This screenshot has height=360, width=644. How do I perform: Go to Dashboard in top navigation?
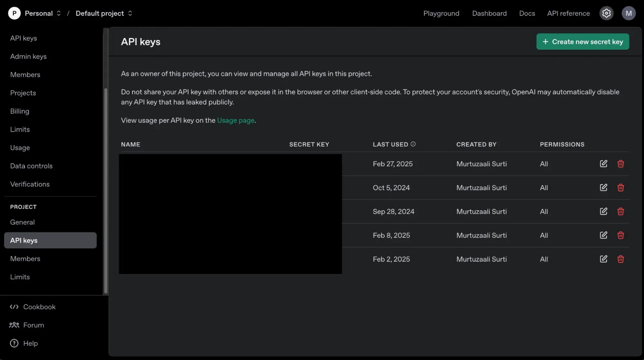489,13
